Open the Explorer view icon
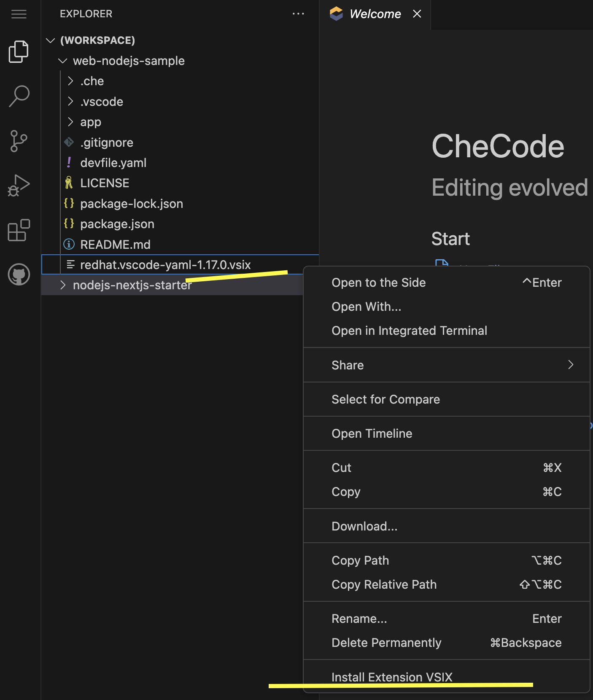 [x=19, y=51]
